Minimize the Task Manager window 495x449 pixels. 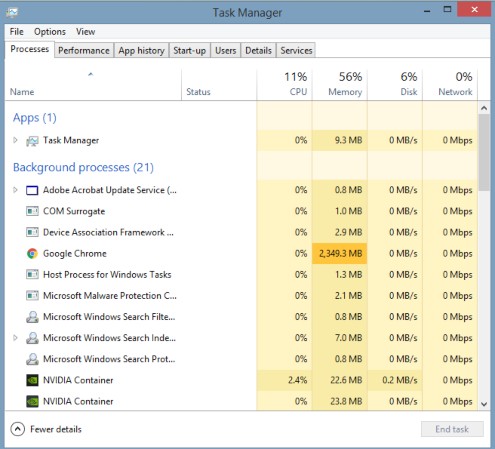pyautogui.click(x=427, y=10)
